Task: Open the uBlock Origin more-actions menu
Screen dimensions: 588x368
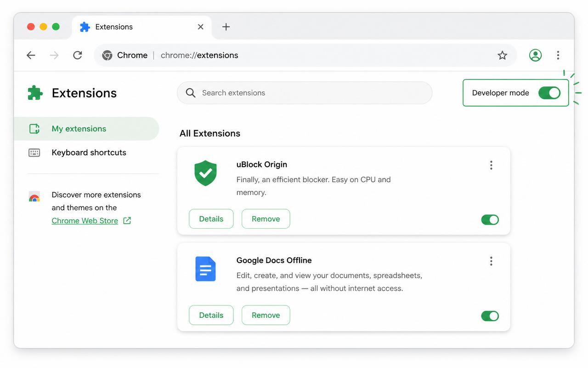Action: tap(491, 165)
